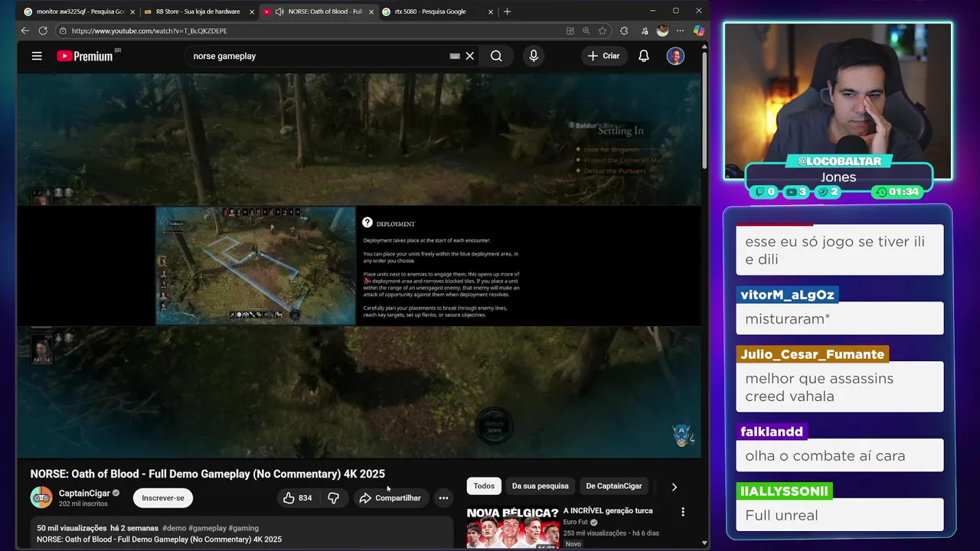The width and height of the screenshot is (980, 551).
Task: Clear the 'norse gameplay' search text
Action: [470, 56]
